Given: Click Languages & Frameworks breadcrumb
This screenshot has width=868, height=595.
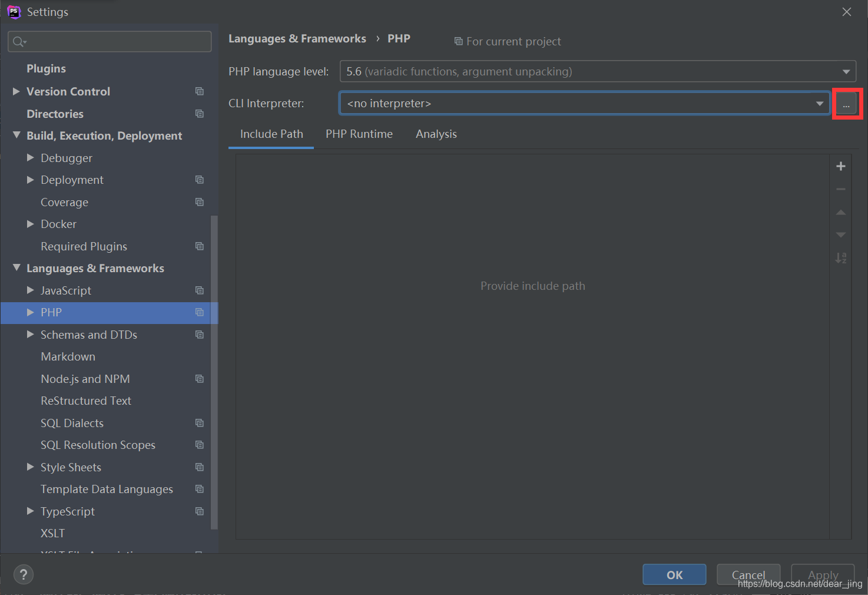Looking at the screenshot, I should (x=297, y=39).
